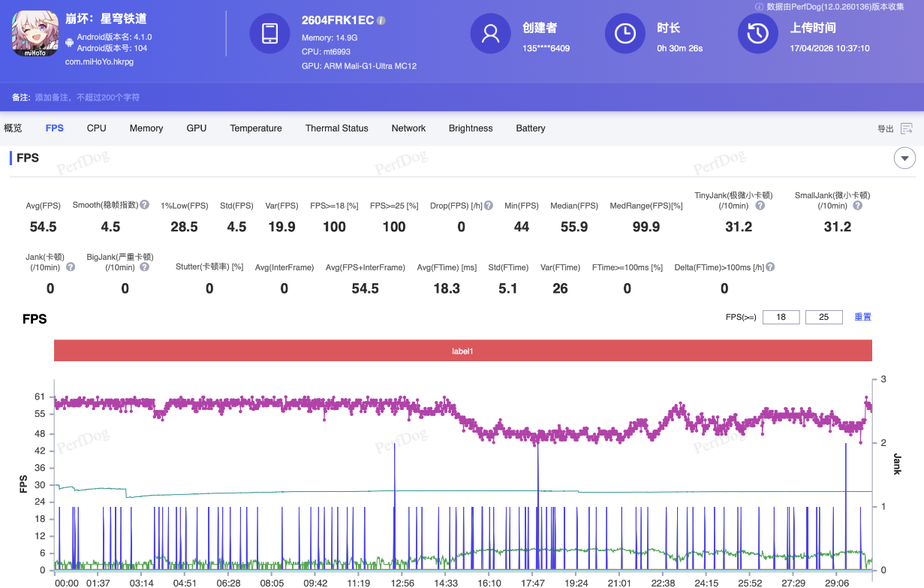
Task: Select the Battery tab
Action: (530, 128)
